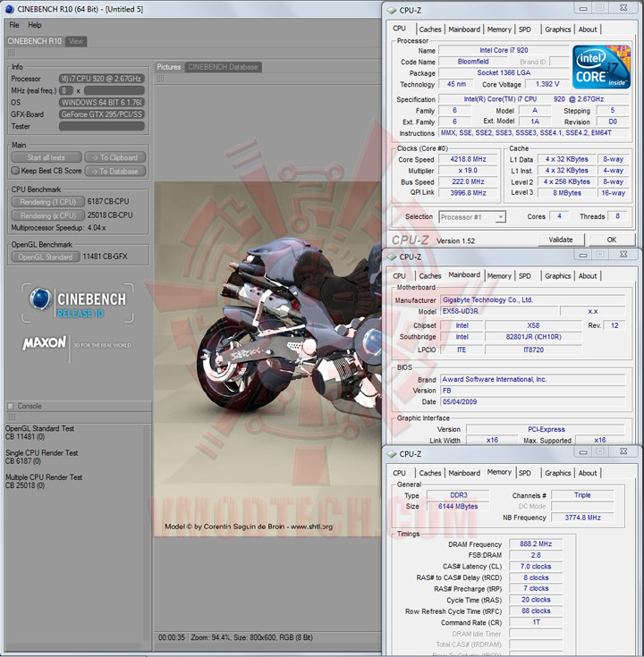Close the top CPU-Z window
This screenshot has width=644, height=657.
click(x=623, y=8)
